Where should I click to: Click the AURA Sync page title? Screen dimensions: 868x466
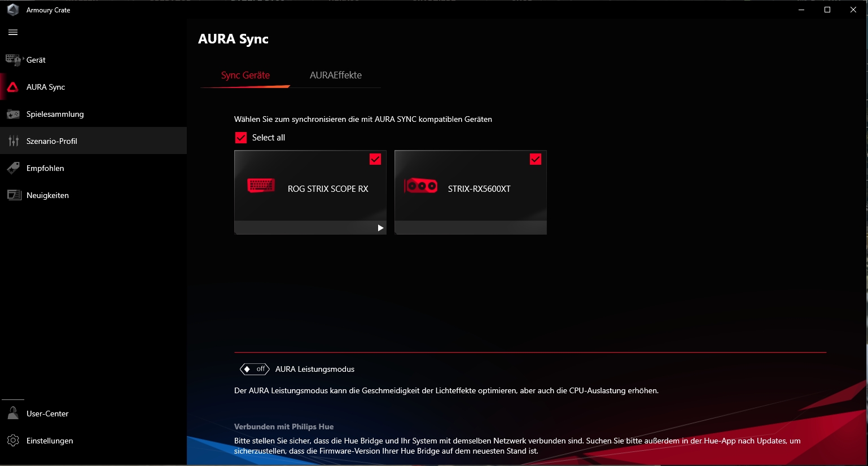click(x=233, y=39)
